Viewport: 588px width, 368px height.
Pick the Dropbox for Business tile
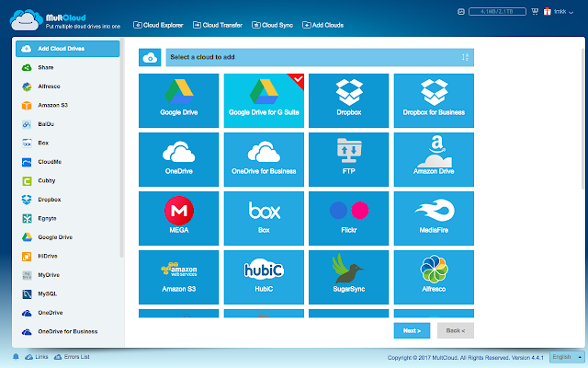click(434, 100)
